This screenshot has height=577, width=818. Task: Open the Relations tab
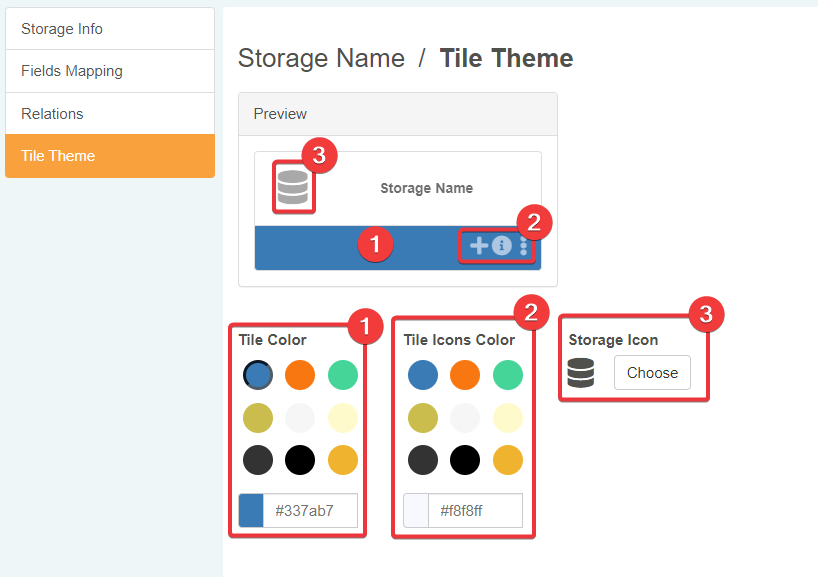click(x=110, y=114)
